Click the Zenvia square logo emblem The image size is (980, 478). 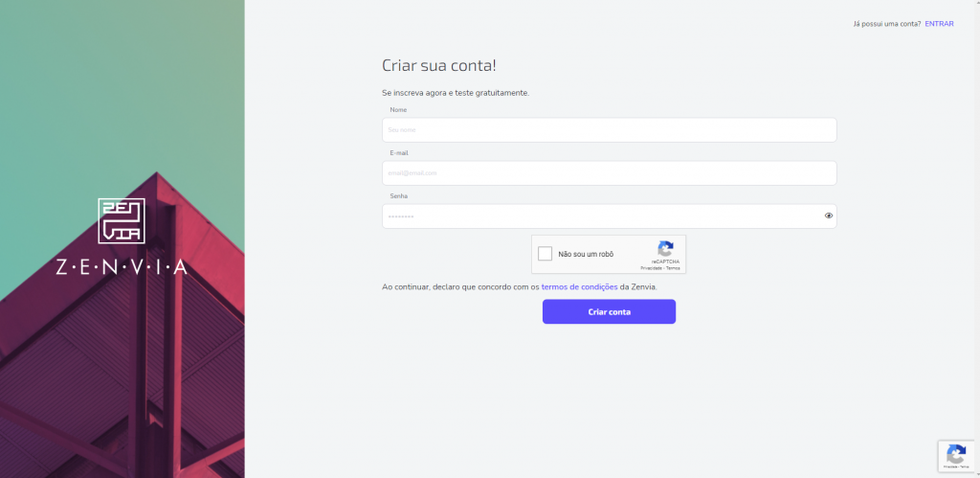coord(122,220)
